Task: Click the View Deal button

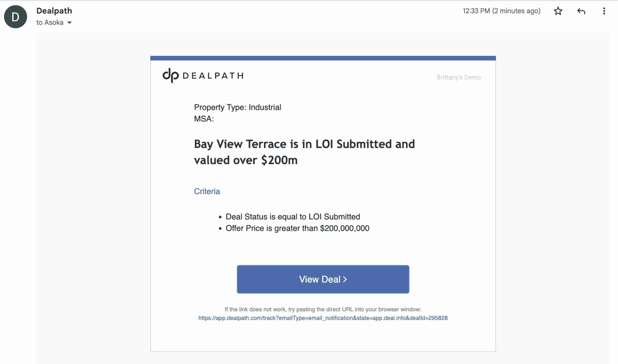Action: pyautogui.click(x=323, y=279)
